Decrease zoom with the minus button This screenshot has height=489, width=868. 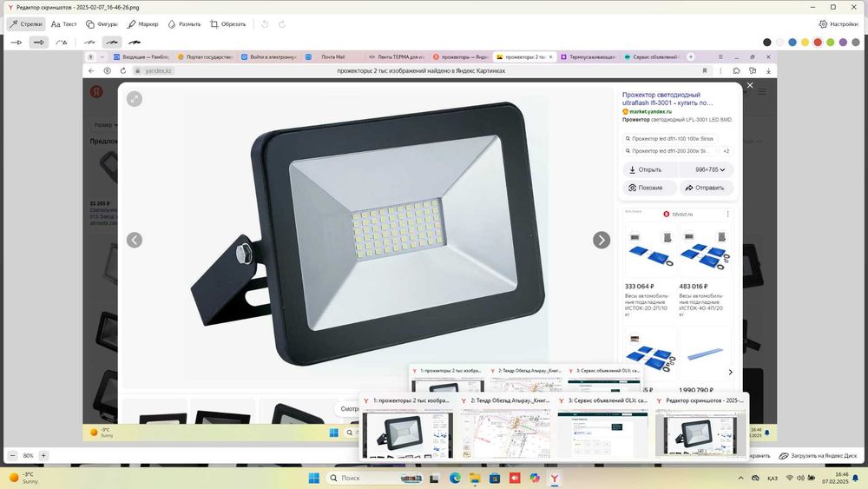(x=12, y=455)
